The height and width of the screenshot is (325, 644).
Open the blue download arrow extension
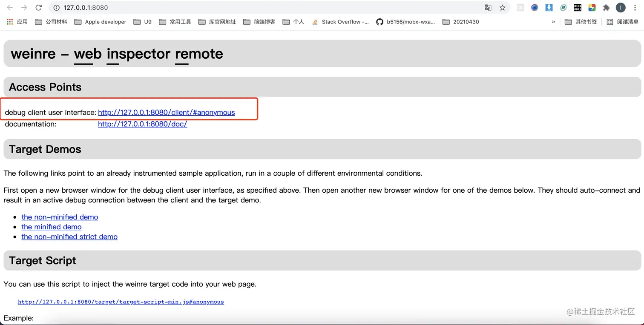coord(549,8)
